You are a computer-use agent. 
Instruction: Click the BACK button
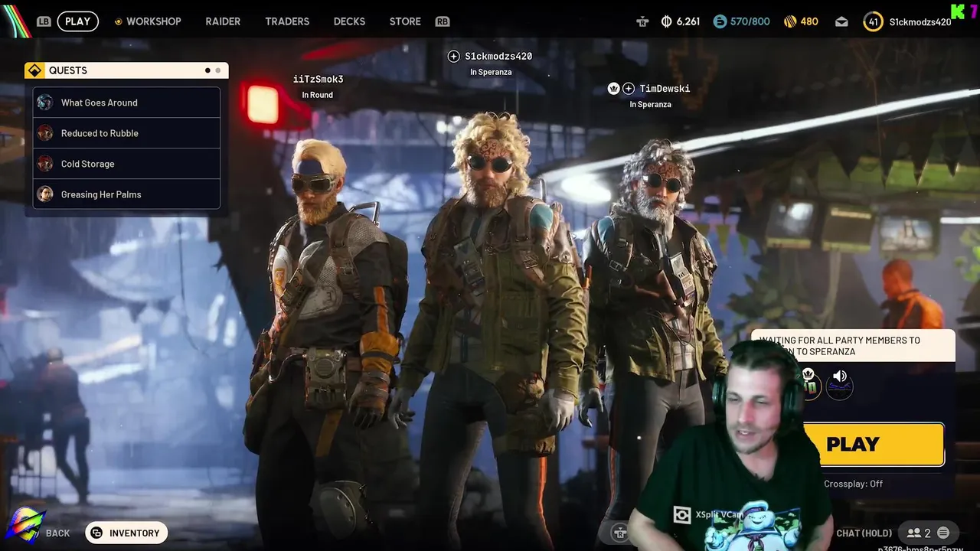57,533
